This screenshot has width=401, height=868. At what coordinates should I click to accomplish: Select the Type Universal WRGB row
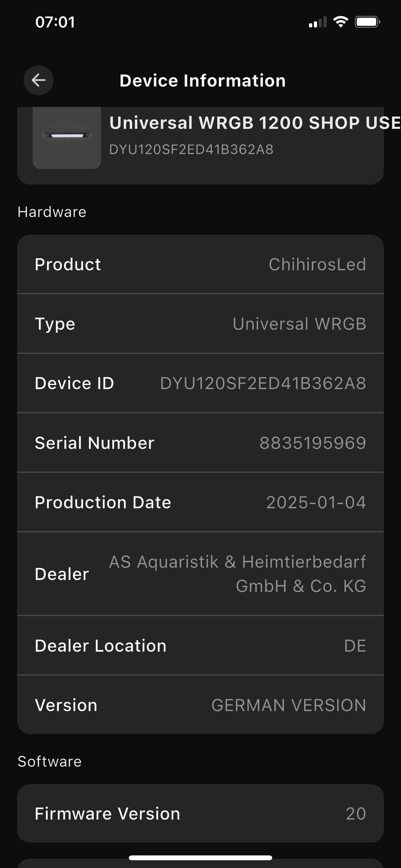(x=200, y=324)
